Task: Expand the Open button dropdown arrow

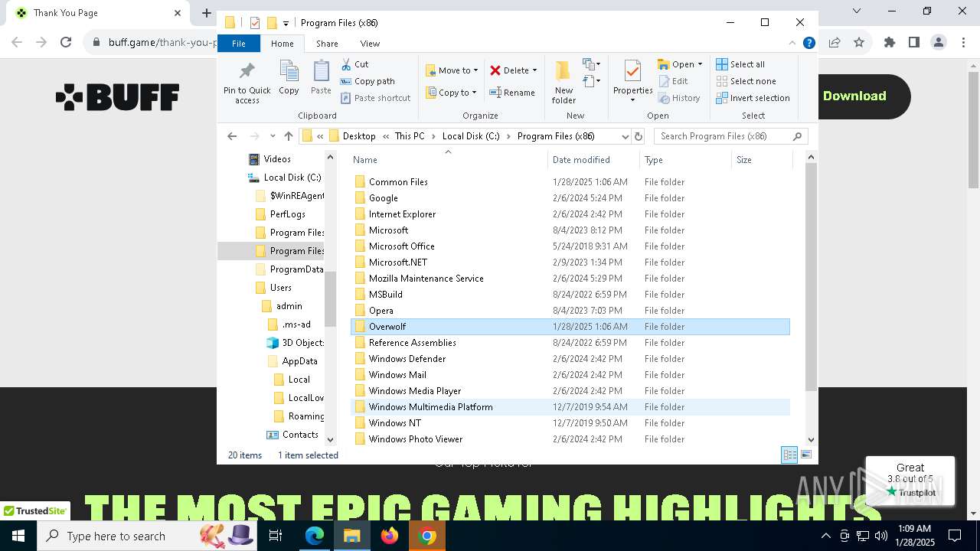Action: click(700, 64)
